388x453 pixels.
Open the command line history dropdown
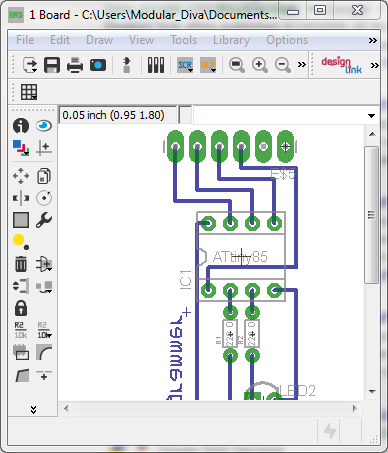pyautogui.click(x=371, y=116)
